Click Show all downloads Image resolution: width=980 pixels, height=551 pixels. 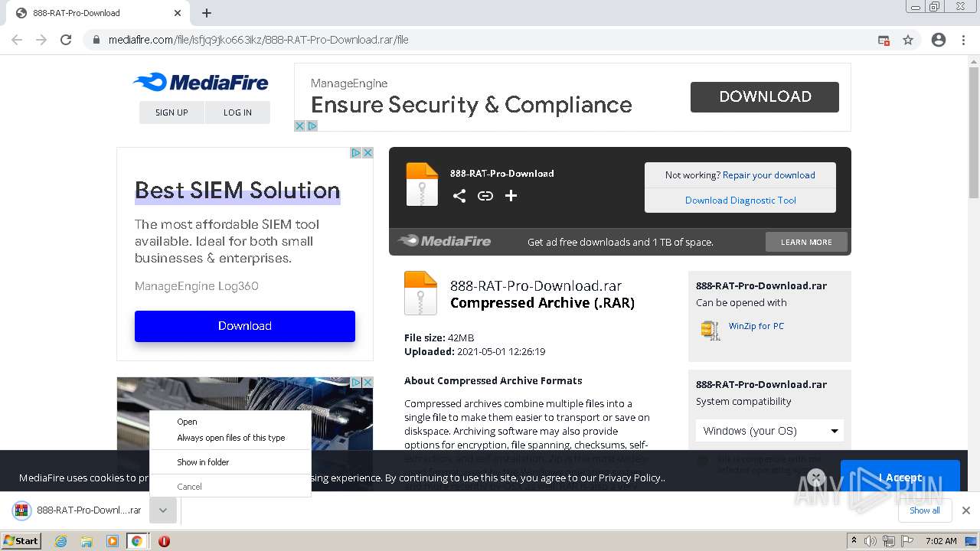pos(925,510)
